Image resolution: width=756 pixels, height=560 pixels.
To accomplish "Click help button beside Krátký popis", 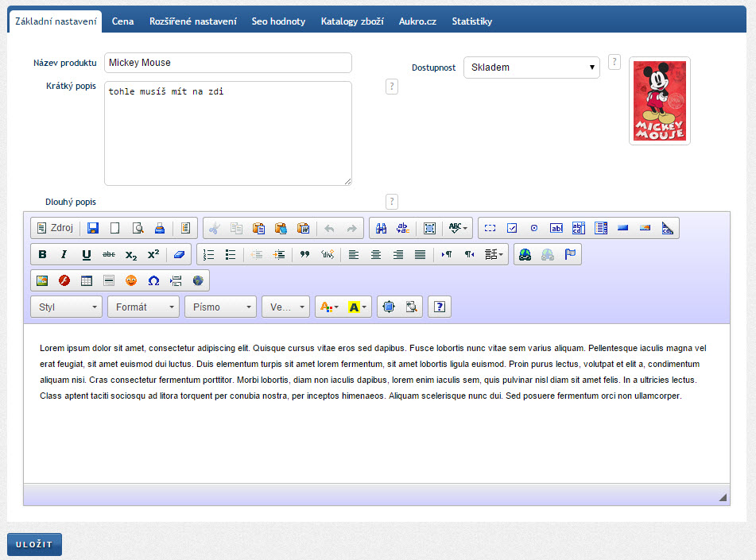I will pos(391,87).
